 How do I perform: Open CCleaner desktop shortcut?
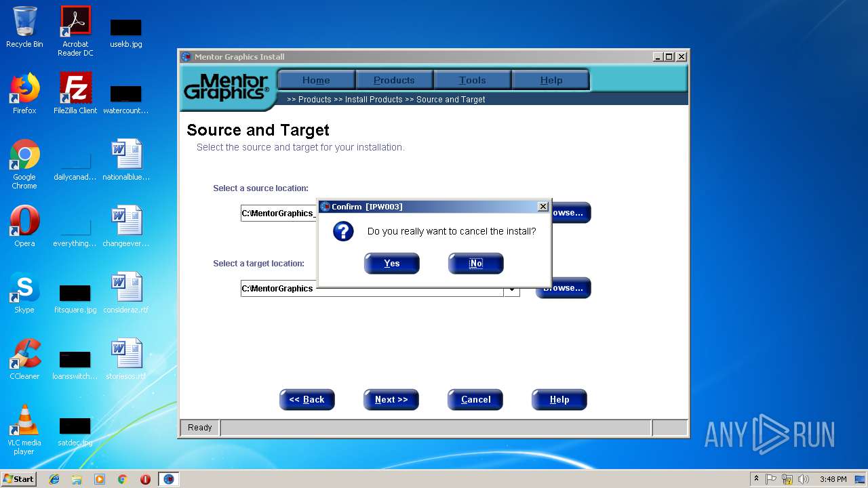pyautogui.click(x=24, y=359)
